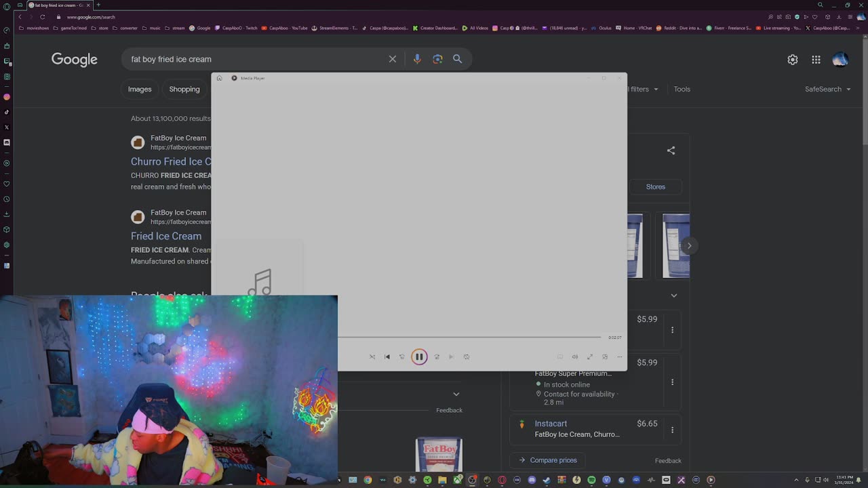Show hidden system tray icons
Viewport: 868px width, 488px height.
[797, 480]
